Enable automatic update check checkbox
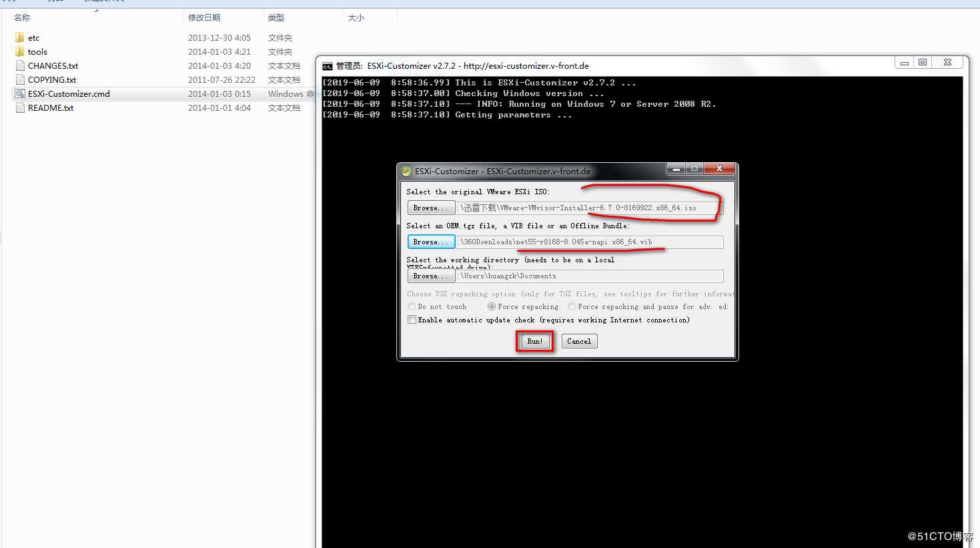This screenshot has height=548, width=980. (412, 320)
